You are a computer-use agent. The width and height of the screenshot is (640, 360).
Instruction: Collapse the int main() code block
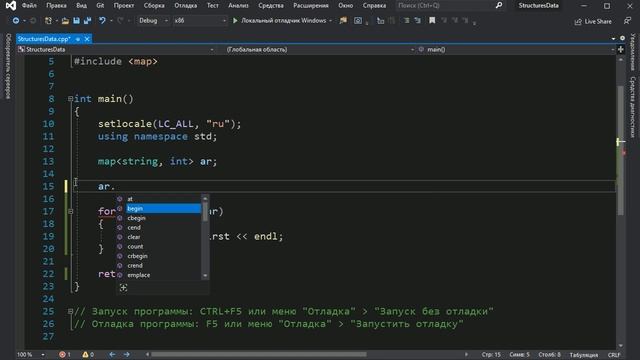[x=71, y=99]
